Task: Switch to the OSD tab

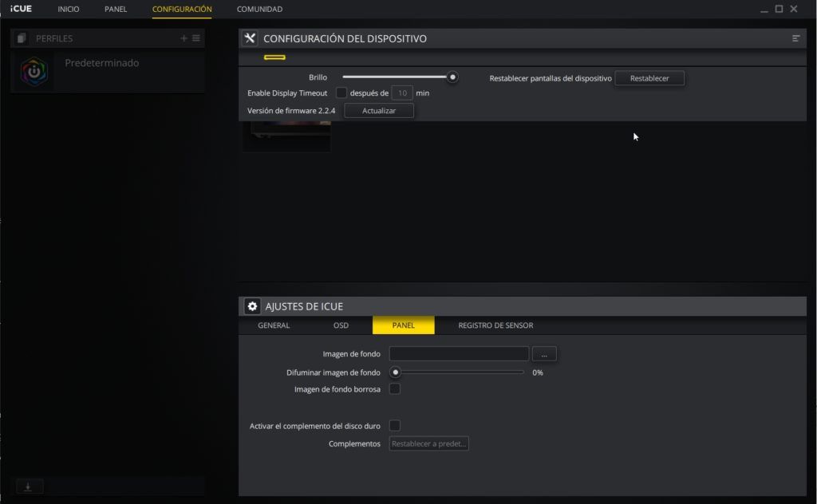Action: pos(341,325)
